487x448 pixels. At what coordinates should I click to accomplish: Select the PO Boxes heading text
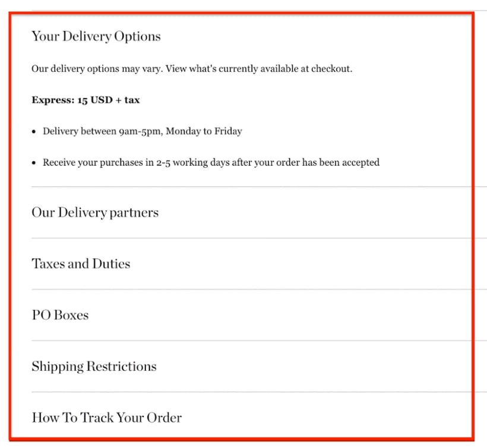(60, 315)
